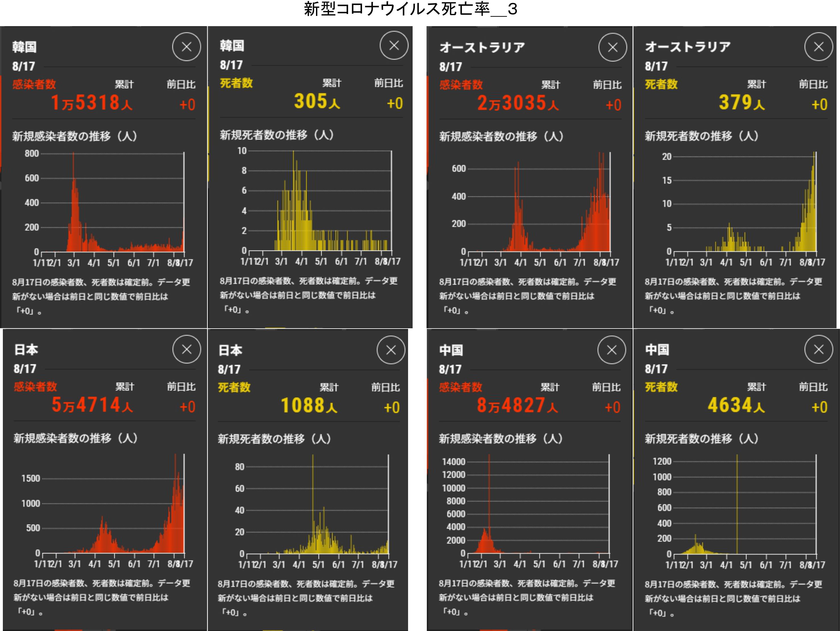This screenshot has width=840, height=631.
Task: Click the tall spike in China's deaths chart
Action: coord(737,501)
